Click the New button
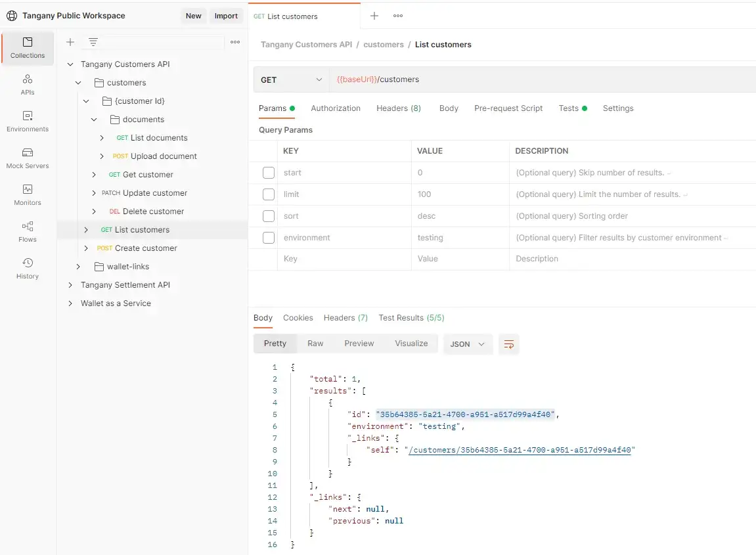Viewport: 756px width, 555px height. (x=193, y=16)
